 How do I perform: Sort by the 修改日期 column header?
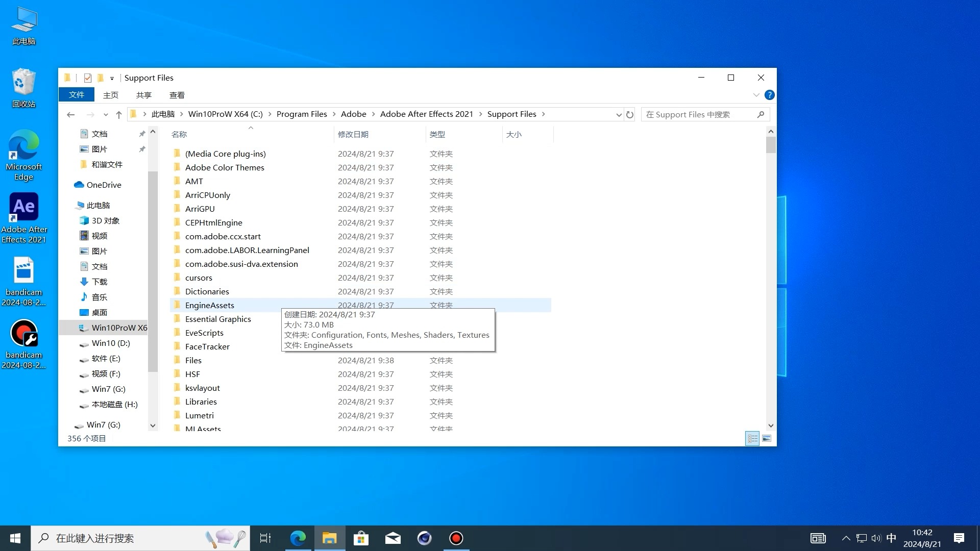pos(353,134)
